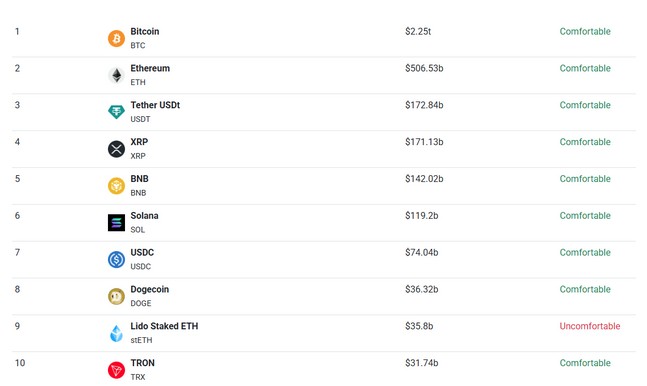Screen dimensions: 647x386
Task: Open the Bitcoin name link
Action: click(145, 31)
